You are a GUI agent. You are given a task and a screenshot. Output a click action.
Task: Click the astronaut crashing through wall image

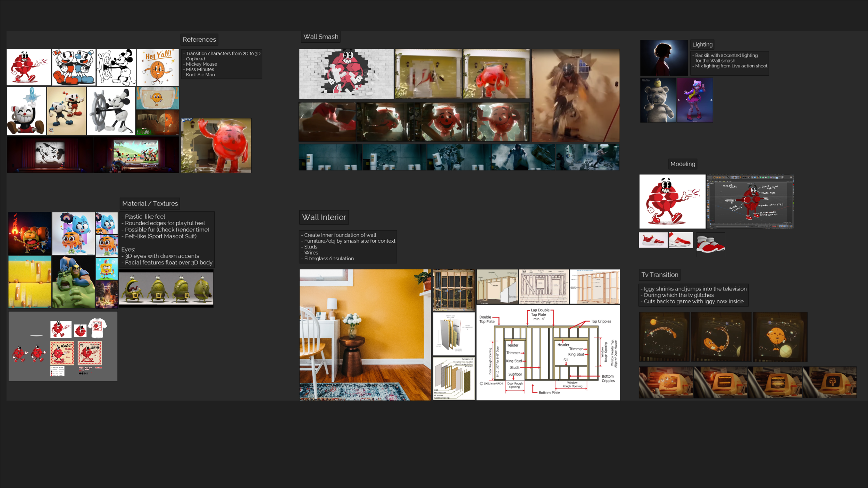pos(575,95)
